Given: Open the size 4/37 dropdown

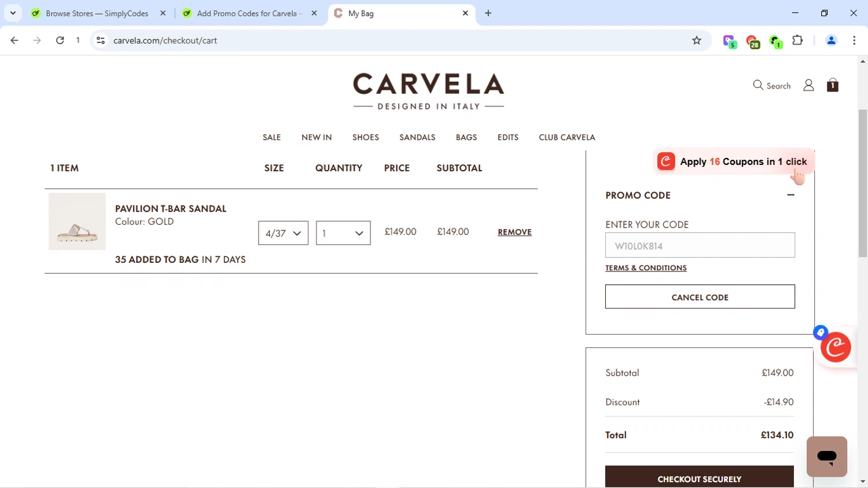Looking at the screenshot, I should (x=283, y=233).
